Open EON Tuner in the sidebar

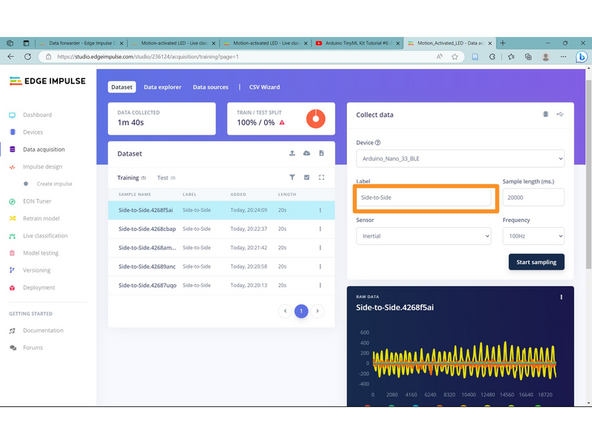pyautogui.click(x=37, y=201)
